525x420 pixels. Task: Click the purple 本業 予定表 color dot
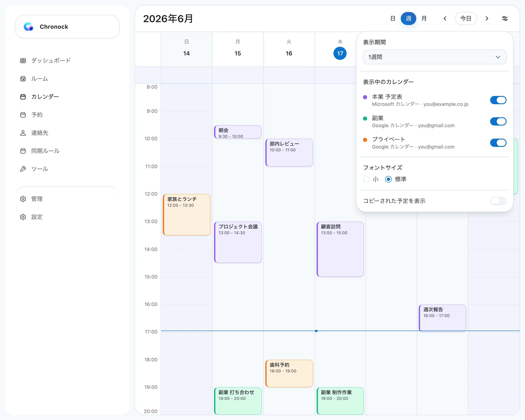coord(365,97)
